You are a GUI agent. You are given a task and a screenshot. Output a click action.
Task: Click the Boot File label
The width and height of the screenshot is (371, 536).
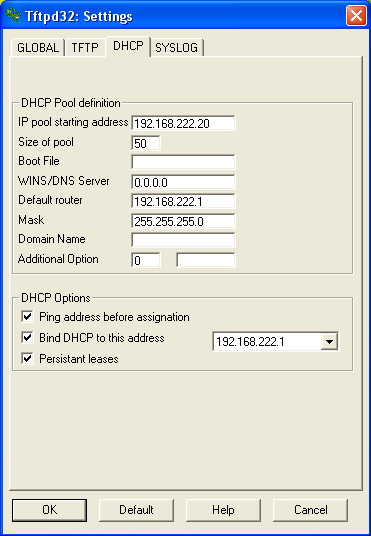[x=39, y=161]
